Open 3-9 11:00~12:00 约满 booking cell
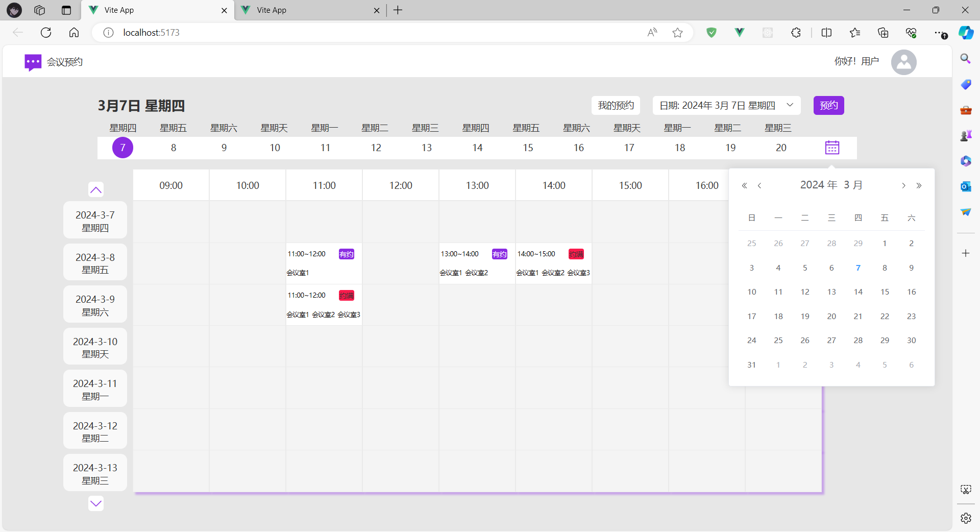Viewport: 980px width, 532px height. point(324,305)
